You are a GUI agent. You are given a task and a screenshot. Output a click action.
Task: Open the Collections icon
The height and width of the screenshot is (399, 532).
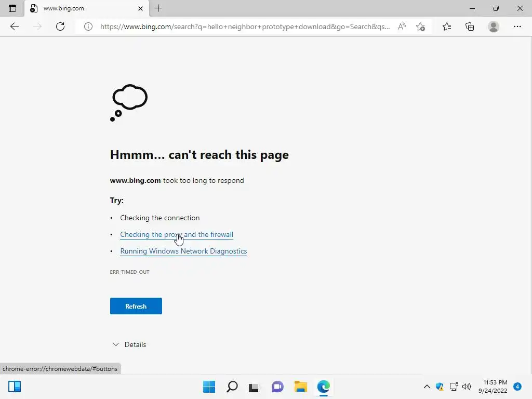[470, 26]
